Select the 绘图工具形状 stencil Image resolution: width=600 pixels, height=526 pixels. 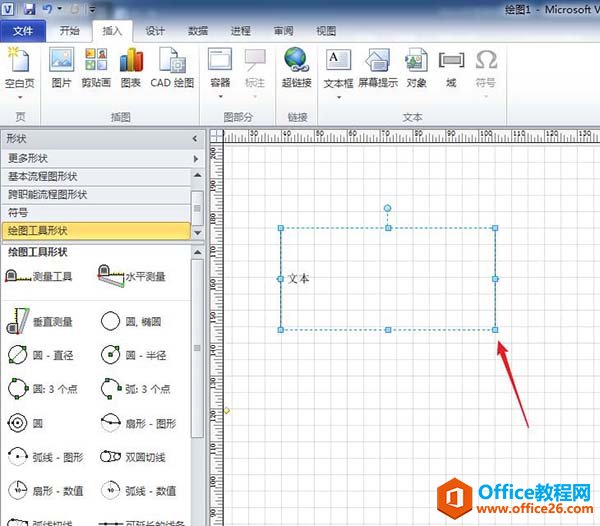coord(96,231)
